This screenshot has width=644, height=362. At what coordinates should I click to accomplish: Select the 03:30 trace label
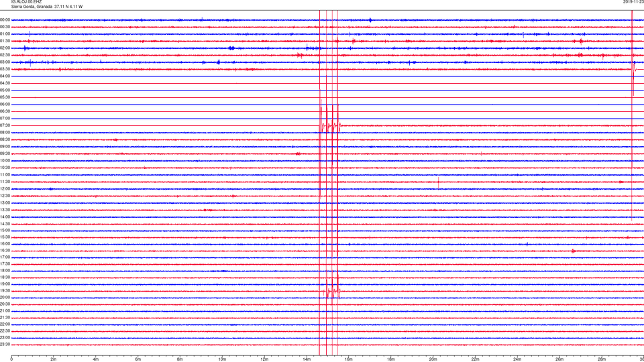(x=5, y=69)
